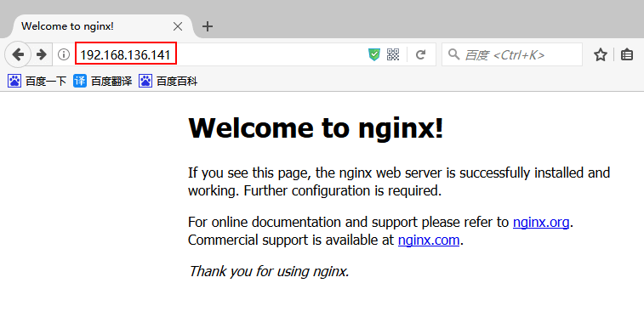Open the 百度翻译 bookmark

tap(103, 82)
